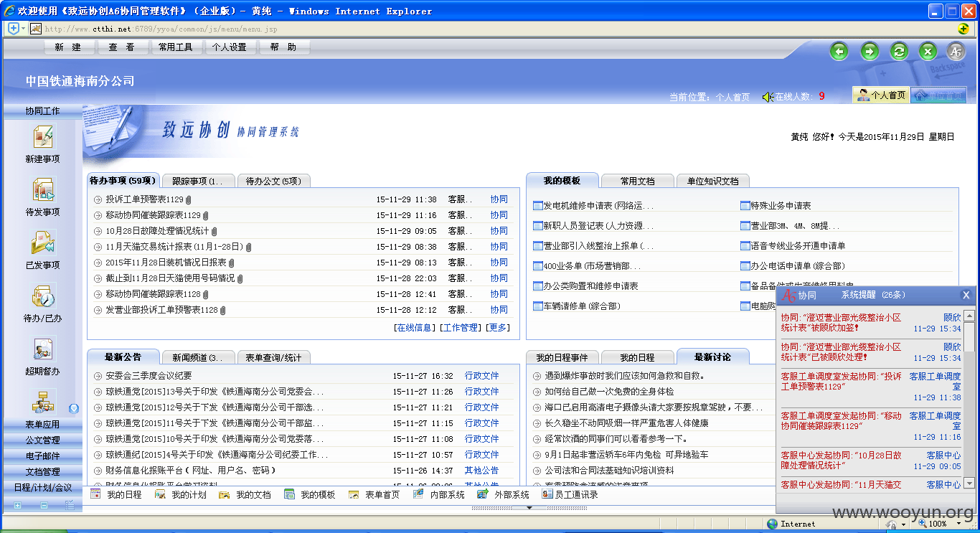Viewport: 980px width, 533px height.
Task: Open the 查看 menu
Action: (x=122, y=47)
